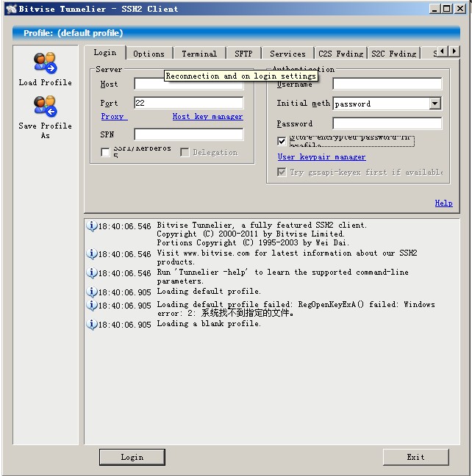
Task: Open the S2C Fwding tab
Action: 394,54
